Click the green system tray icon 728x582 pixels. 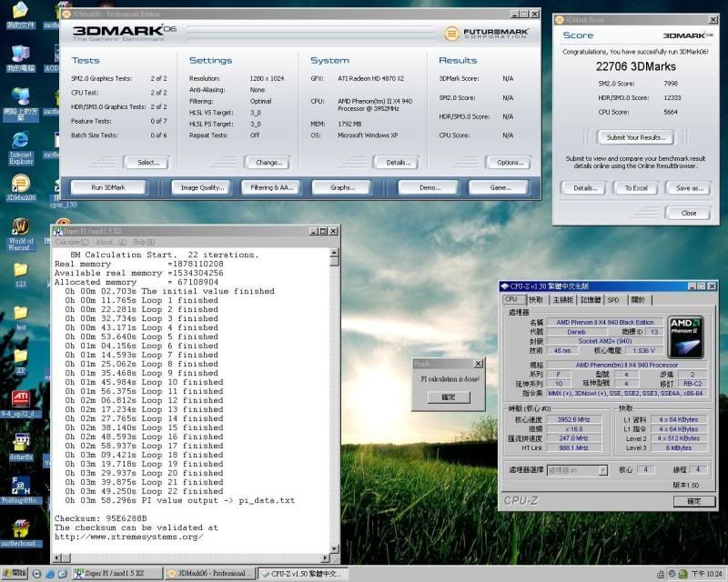point(683,574)
